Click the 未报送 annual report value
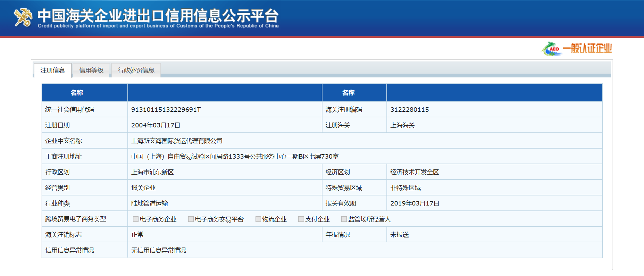644x276 pixels. [400, 235]
